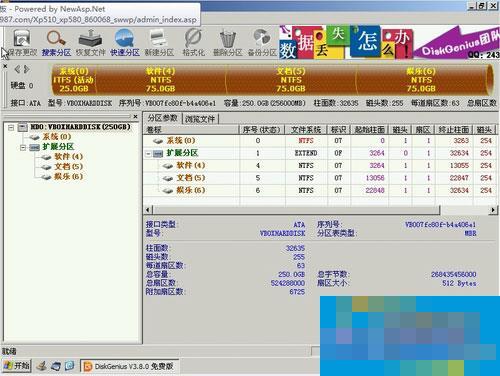Image resolution: width=500 pixels, height=376 pixels.
Task: Click the 起始柱面 column header
Action: click(x=369, y=129)
